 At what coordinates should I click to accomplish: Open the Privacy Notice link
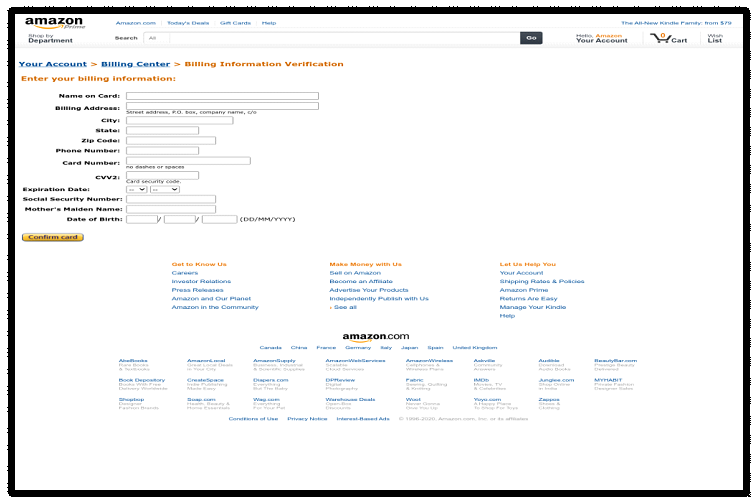(307, 419)
